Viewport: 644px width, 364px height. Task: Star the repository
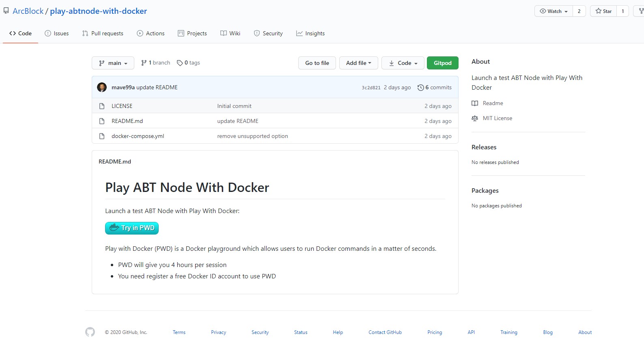pos(603,11)
